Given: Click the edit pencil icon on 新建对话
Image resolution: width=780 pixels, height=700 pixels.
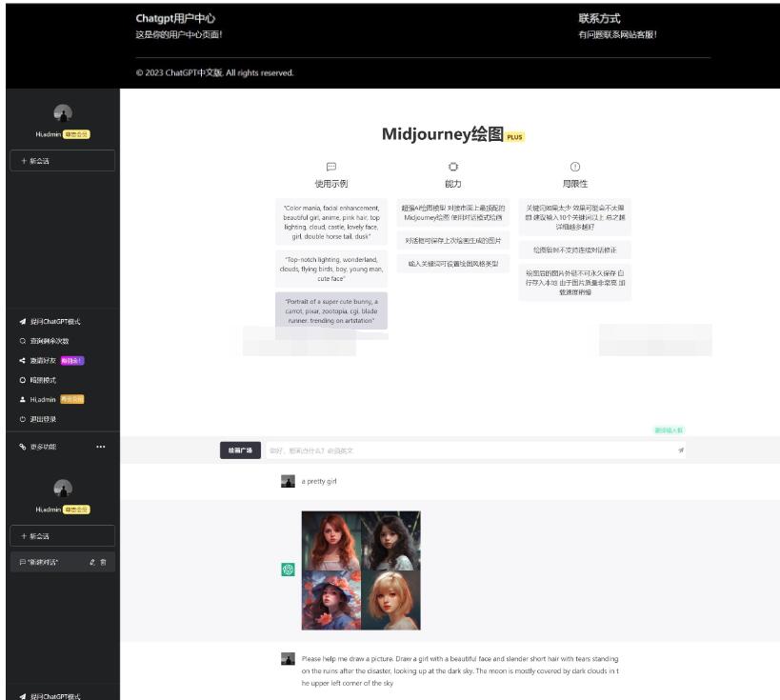Looking at the screenshot, I should 92,562.
